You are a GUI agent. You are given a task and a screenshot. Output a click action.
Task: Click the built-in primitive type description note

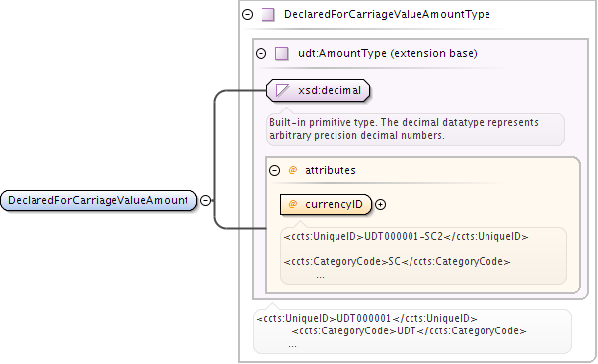[x=415, y=129]
